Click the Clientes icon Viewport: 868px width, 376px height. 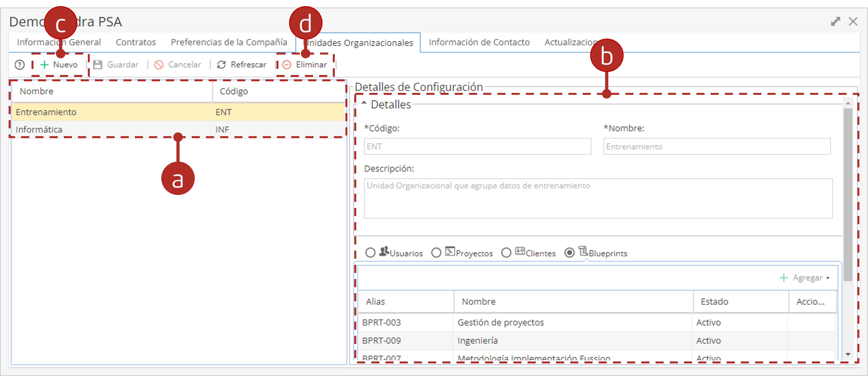tap(520, 251)
